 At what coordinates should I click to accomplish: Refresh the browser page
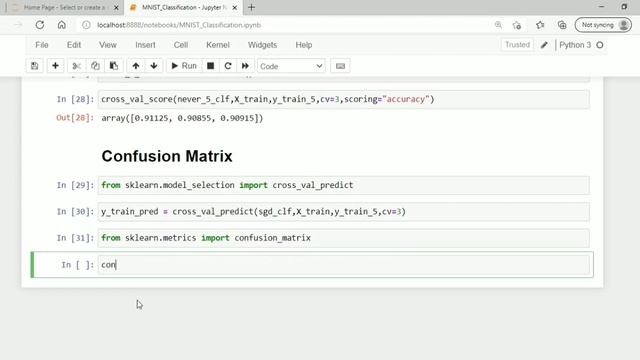pos(40,25)
